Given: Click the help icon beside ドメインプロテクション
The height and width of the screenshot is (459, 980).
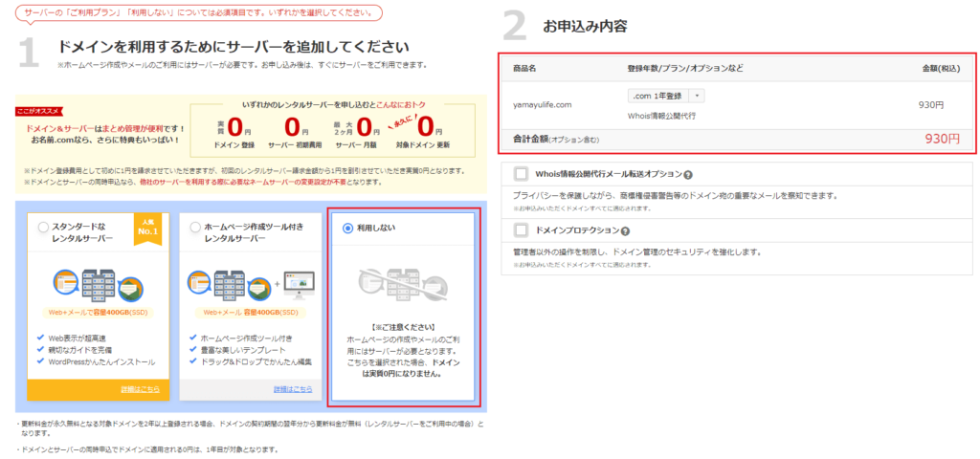Looking at the screenshot, I should (x=625, y=231).
